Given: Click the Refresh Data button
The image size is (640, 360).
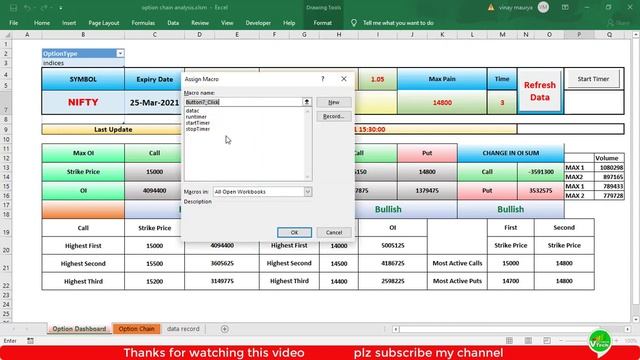Looking at the screenshot, I should pyautogui.click(x=540, y=91).
